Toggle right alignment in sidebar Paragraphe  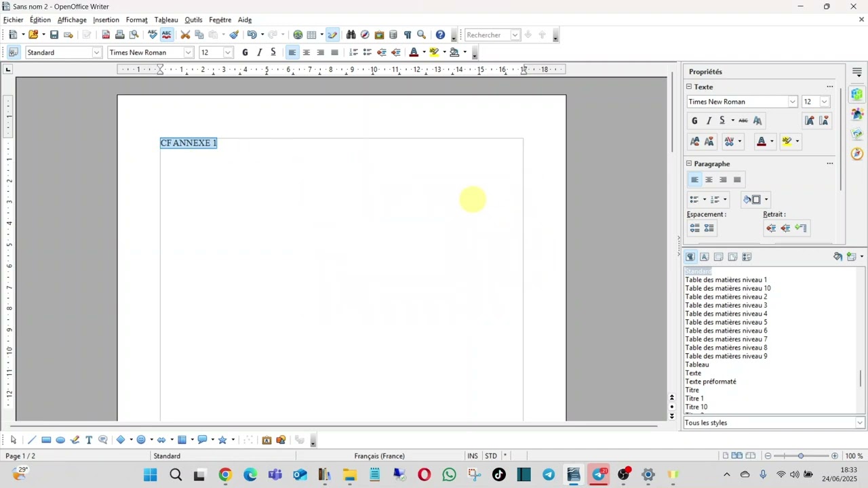tap(723, 180)
